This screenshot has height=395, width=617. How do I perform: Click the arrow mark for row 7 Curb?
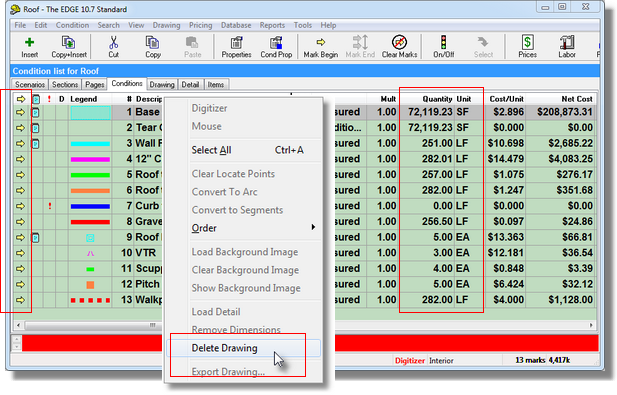pos(20,206)
